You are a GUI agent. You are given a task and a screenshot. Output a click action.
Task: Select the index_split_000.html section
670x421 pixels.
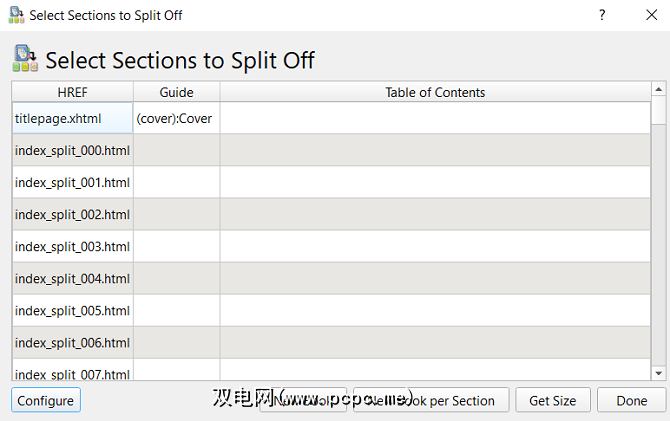point(72,150)
